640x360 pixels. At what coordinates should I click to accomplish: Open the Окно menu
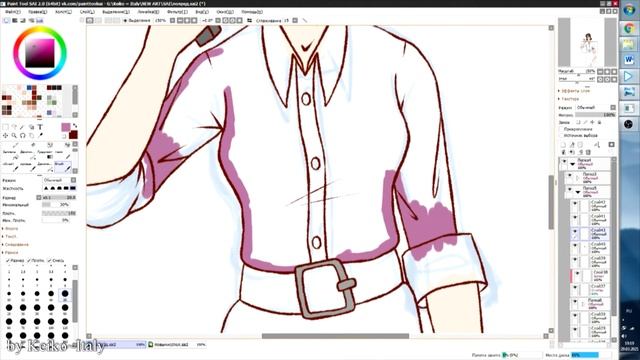(x=225, y=12)
